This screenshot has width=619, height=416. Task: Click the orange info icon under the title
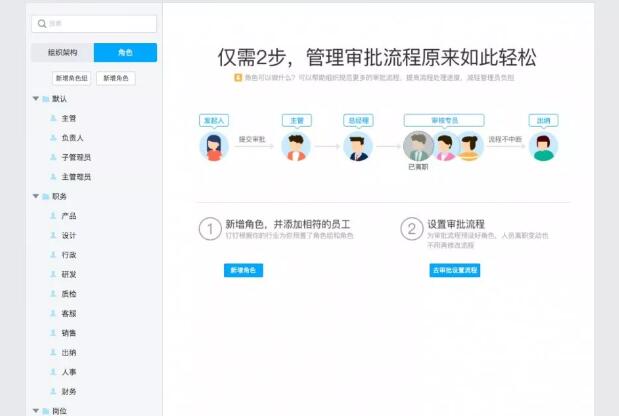point(237,77)
